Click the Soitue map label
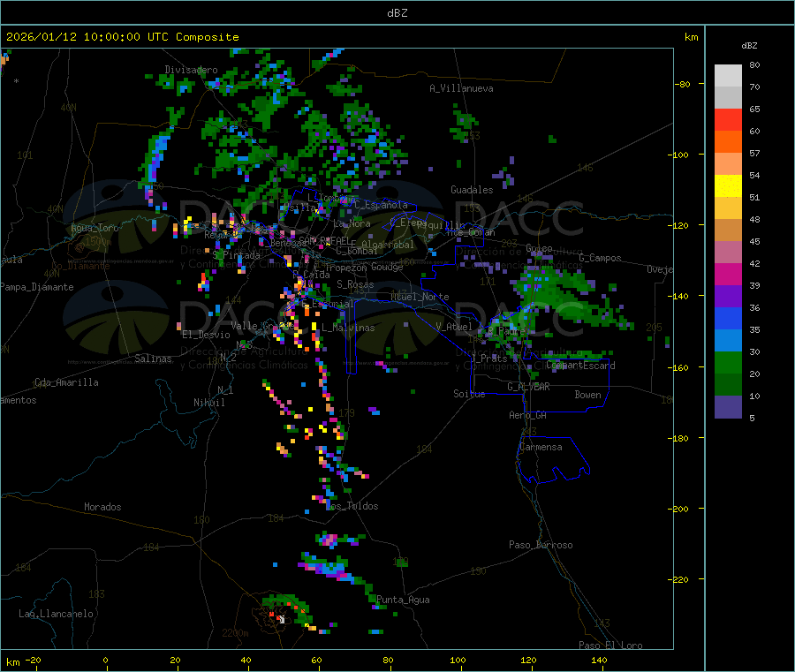Image resolution: width=795 pixels, height=672 pixels. (469, 394)
